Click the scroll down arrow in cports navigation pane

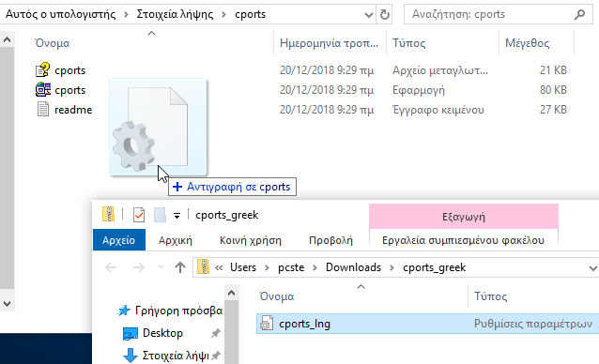(x=7, y=304)
